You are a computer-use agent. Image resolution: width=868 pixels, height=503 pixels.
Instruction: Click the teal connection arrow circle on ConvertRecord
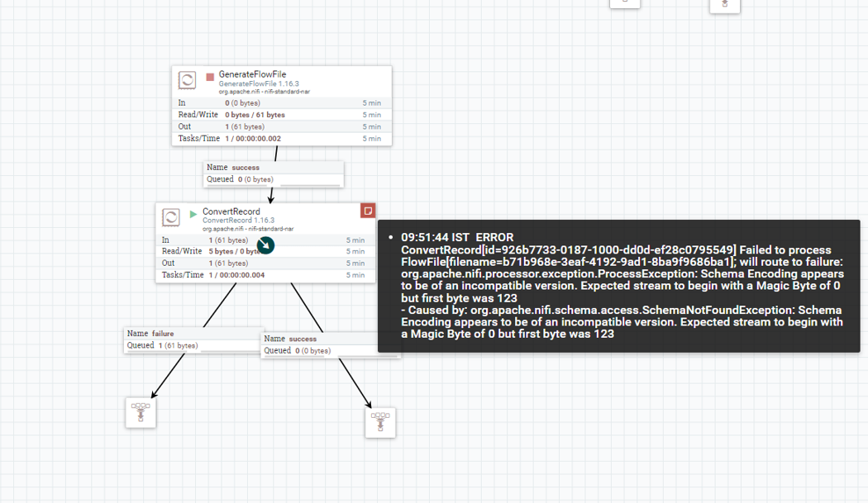click(x=265, y=245)
